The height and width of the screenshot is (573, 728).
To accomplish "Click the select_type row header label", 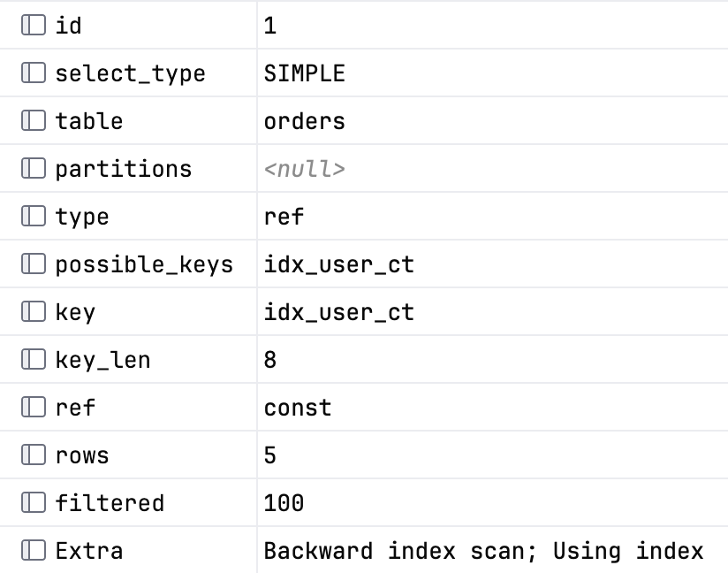I will (x=130, y=74).
